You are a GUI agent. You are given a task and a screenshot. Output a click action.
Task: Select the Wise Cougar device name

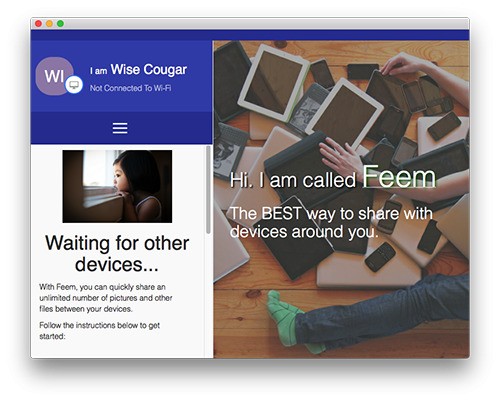[x=149, y=70]
